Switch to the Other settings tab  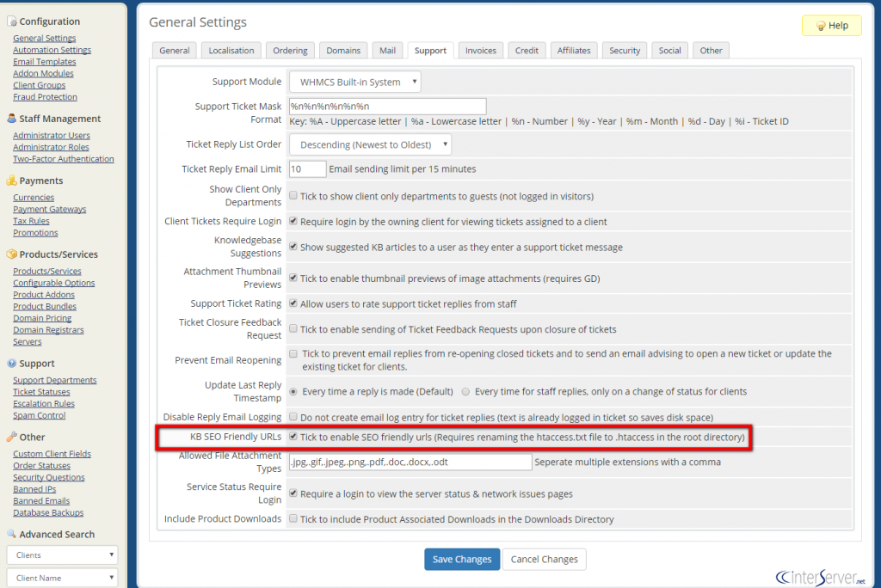(711, 51)
